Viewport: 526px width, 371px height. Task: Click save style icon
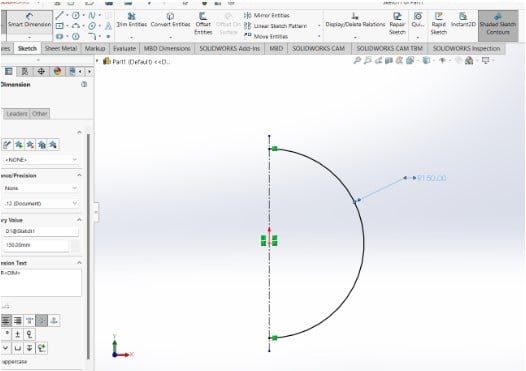42,145
